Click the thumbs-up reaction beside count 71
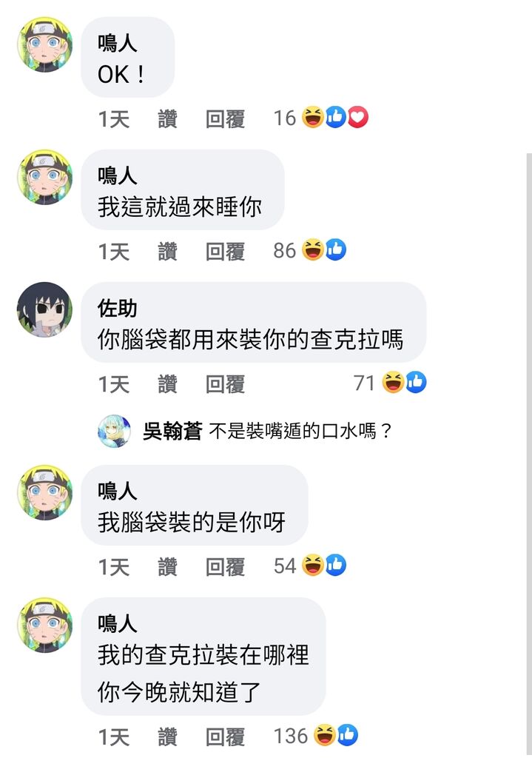This screenshot has height=758, width=532. [x=416, y=383]
